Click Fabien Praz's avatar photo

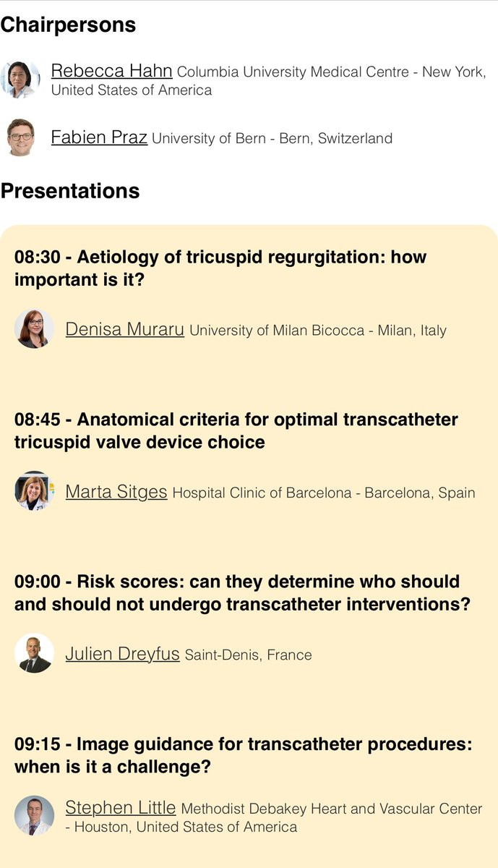point(20,137)
